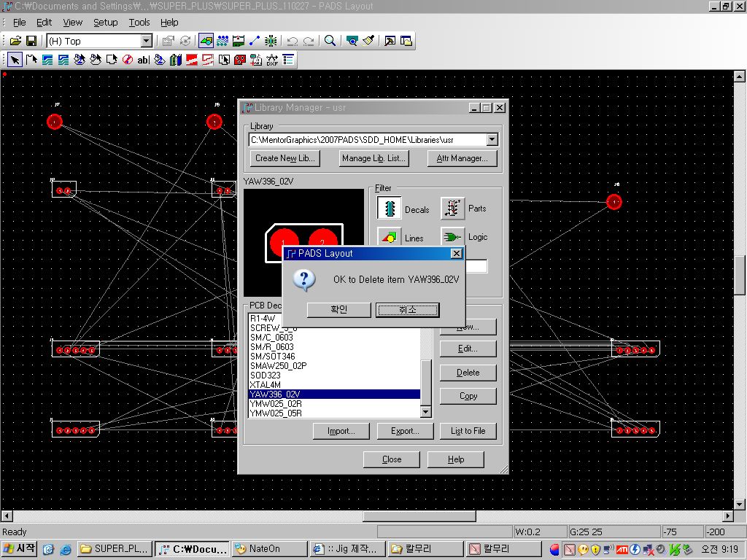Image resolution: width=747 pixels, height=560 pixels.
Task: Click the Flood tool icon
Action: coord(160,60)
